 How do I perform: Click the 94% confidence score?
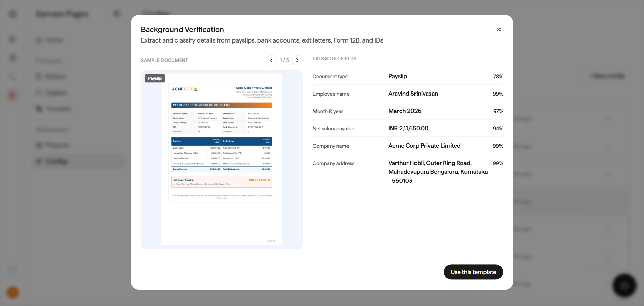point(498,129)
